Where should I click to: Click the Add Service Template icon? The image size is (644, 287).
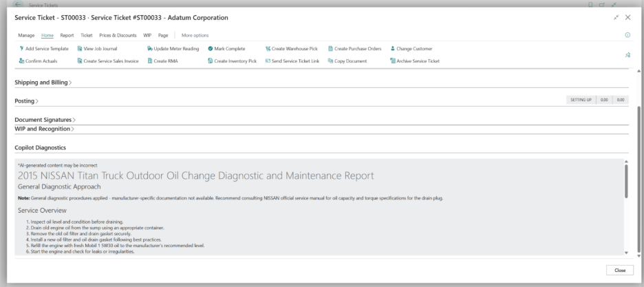(x=21, y=48)
